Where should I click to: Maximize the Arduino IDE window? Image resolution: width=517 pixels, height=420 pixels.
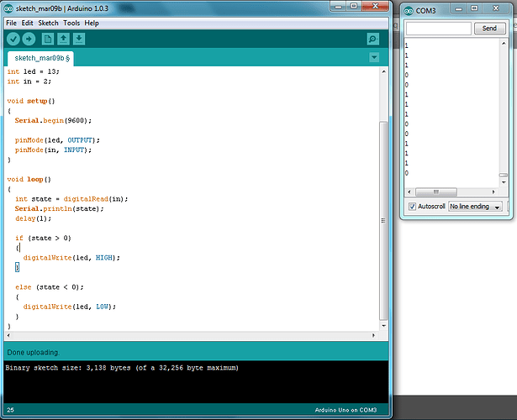pos(353,6)
